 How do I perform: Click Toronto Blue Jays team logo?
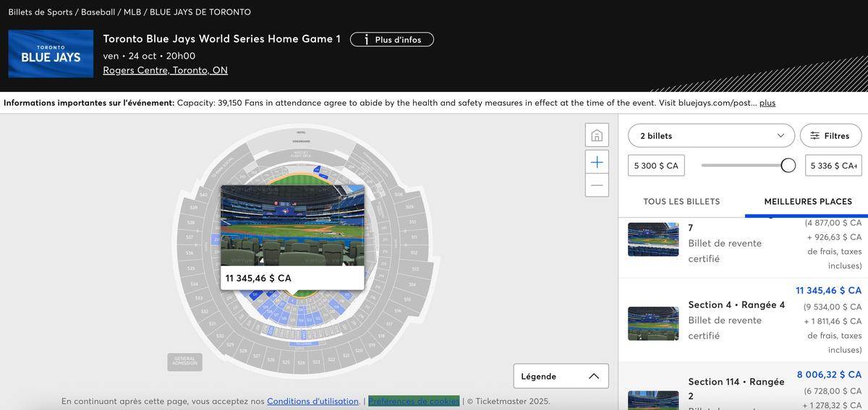[51, 54]
